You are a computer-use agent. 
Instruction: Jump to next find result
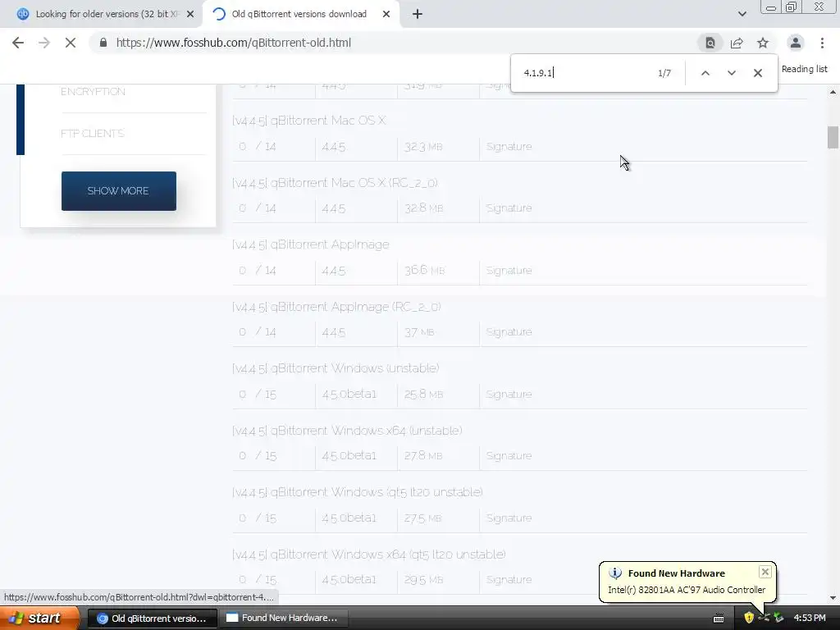click(731, 73)
